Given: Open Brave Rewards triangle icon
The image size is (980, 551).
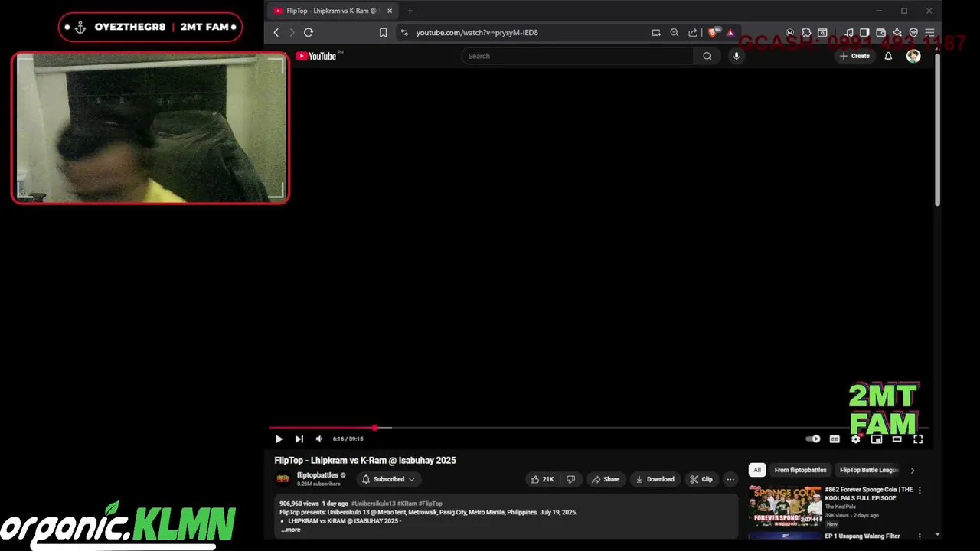Looking at the screenshot, I should [730, 32].
